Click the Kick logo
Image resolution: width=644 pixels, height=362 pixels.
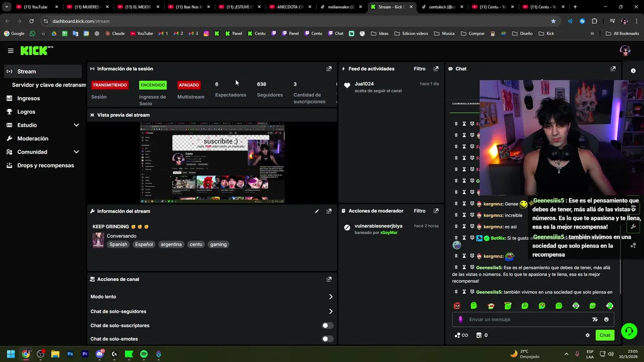(x=36, y=50)
